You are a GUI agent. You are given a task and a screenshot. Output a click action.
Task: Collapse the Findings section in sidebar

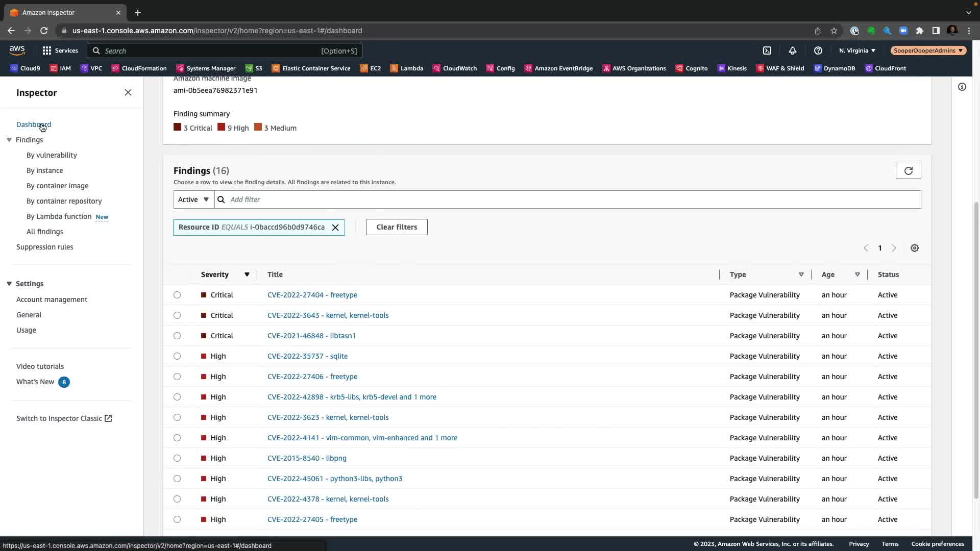point(9,140)
